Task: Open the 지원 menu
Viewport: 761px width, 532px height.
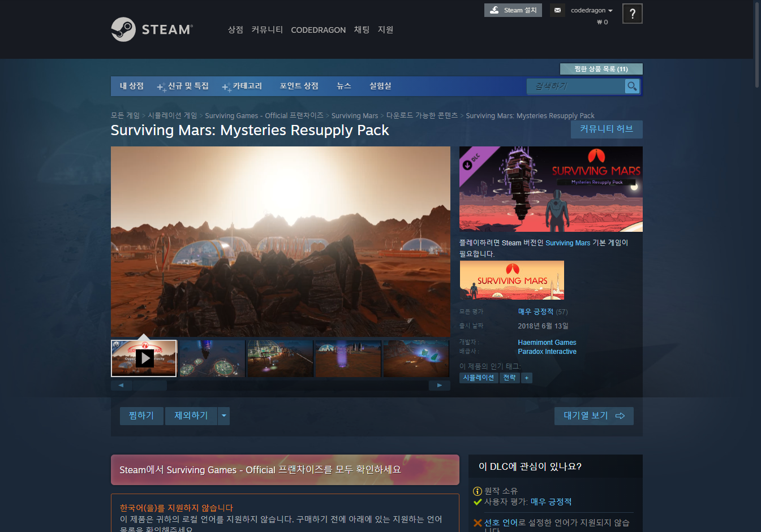Action: [x=385, y=30]
